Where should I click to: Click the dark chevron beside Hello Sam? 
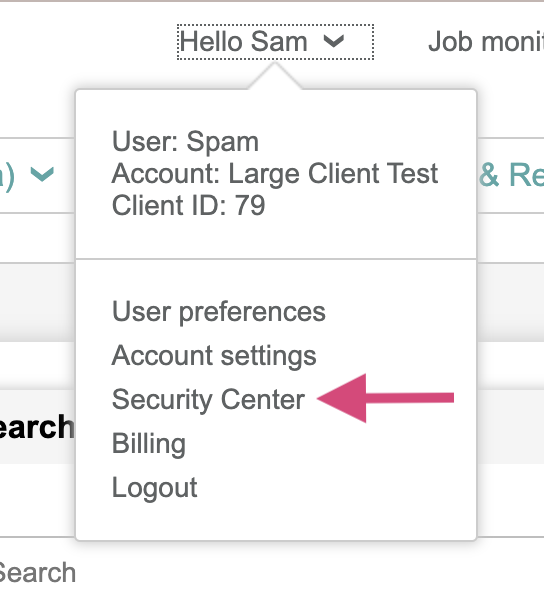click(334, 41)
